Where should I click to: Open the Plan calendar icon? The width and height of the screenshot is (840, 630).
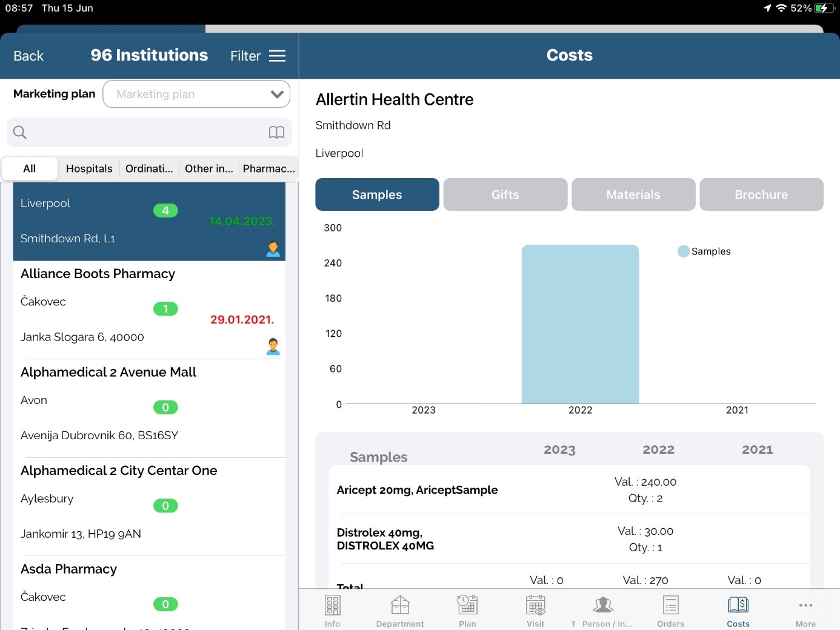coord(467,605)
